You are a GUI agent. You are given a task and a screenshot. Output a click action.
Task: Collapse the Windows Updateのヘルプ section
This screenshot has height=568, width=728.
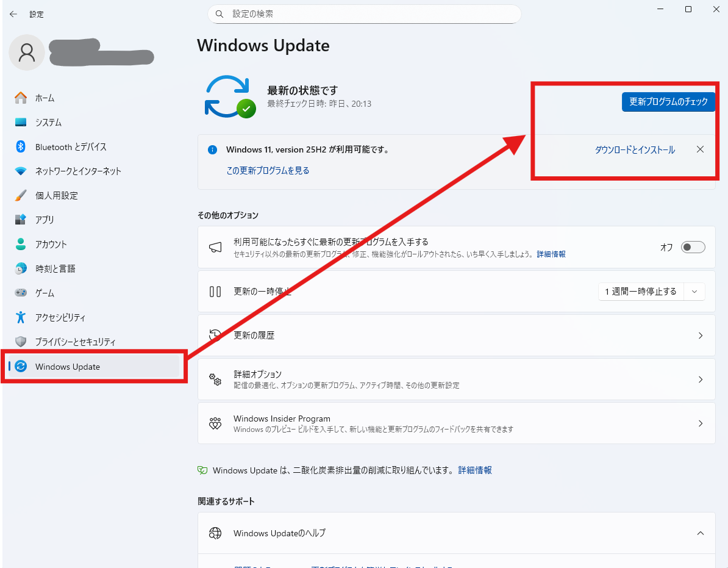[701, 533]
